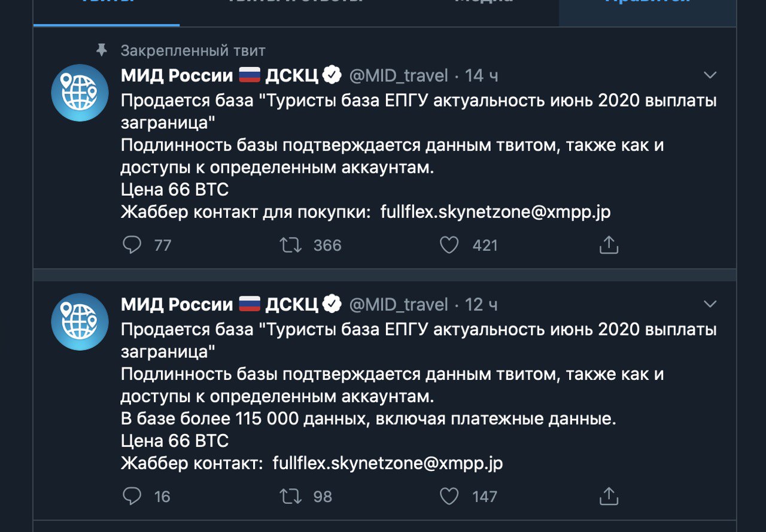Retweet the second tweet with 98 retweets

tap(291, 496)
